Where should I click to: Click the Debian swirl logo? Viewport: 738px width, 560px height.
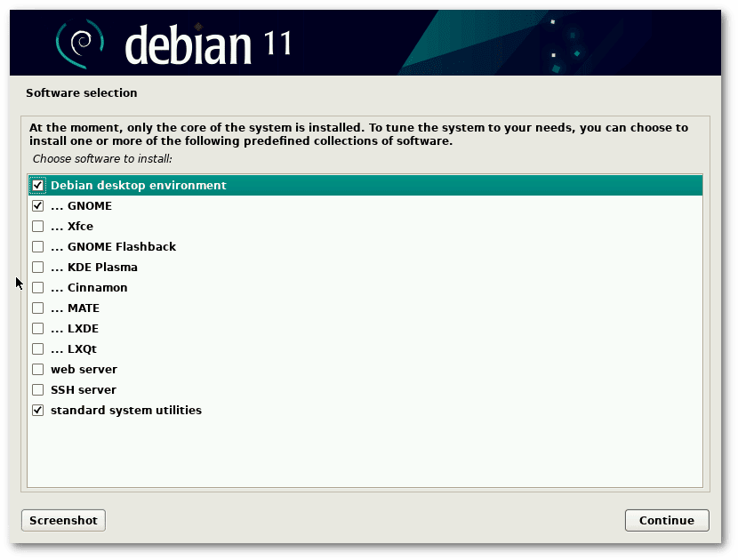80,44
